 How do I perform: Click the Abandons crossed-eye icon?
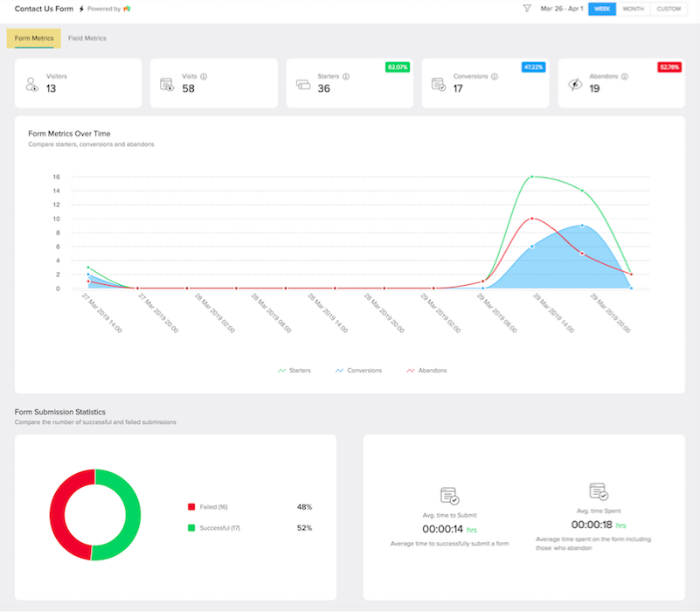[575, 84]
